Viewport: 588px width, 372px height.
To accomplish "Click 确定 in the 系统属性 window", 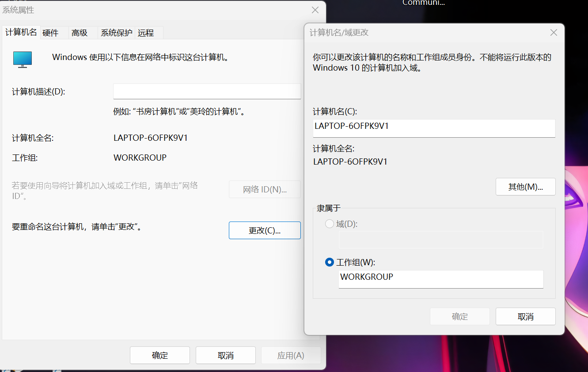I will [159, 355].
